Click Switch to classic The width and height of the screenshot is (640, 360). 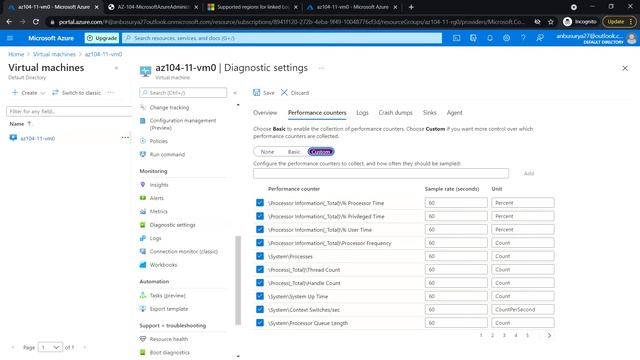pos(77,93)
